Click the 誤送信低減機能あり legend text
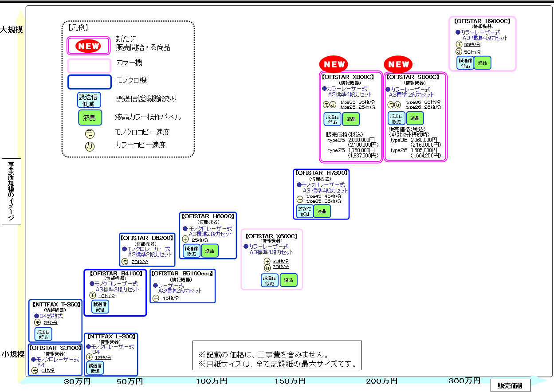 pyautogui.click(x=146, y=99)
